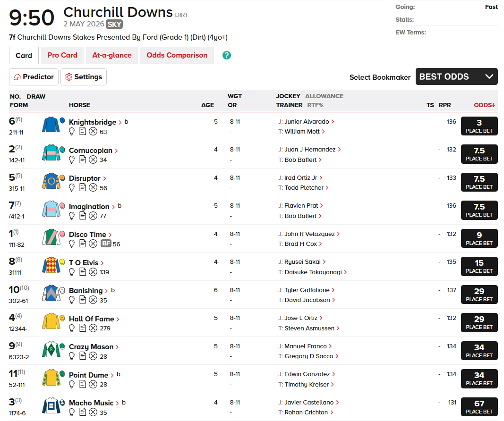Click Knightsbridge's blue jockey silks image
The image size is (504, 421).
(51, 125)
